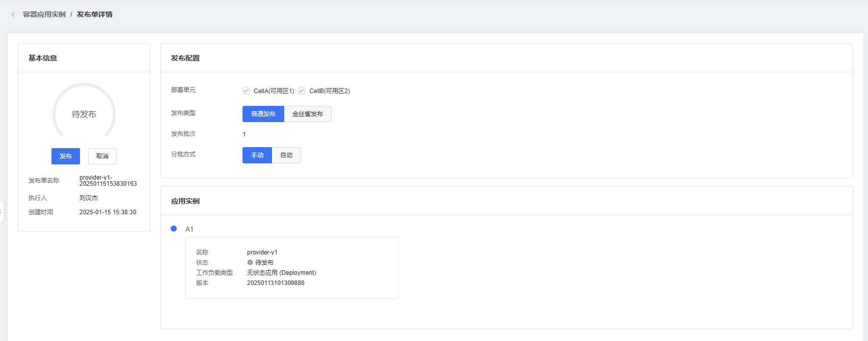Click the release order name provider-v1-20250115153830163

tap(108, 181)
